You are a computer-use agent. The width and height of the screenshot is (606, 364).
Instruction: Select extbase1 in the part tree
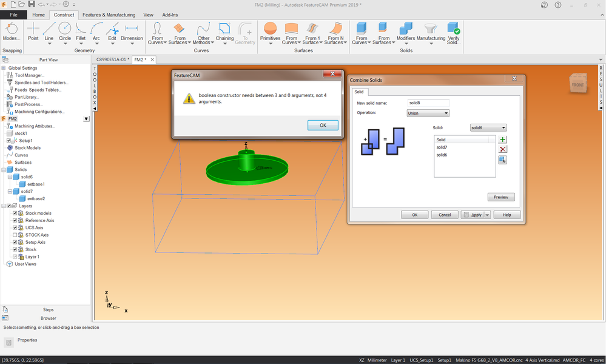(36, 184)
